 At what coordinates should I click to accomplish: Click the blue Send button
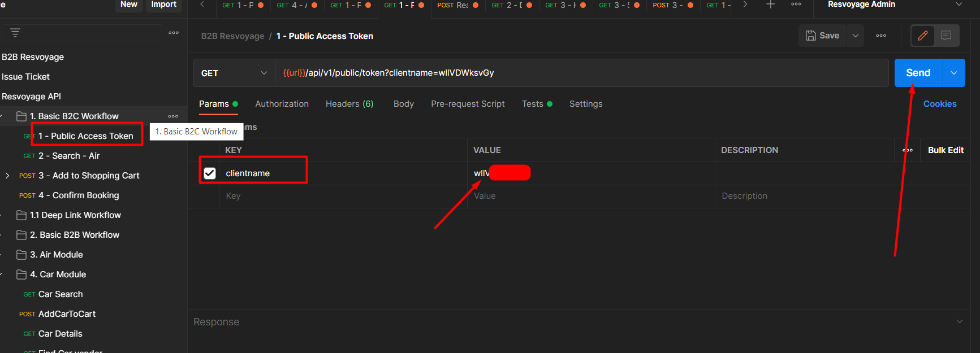[x=918, y=73]
